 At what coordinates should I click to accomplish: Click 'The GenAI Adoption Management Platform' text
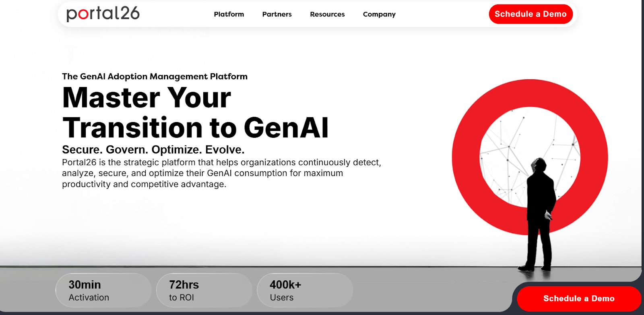[155, 77]
